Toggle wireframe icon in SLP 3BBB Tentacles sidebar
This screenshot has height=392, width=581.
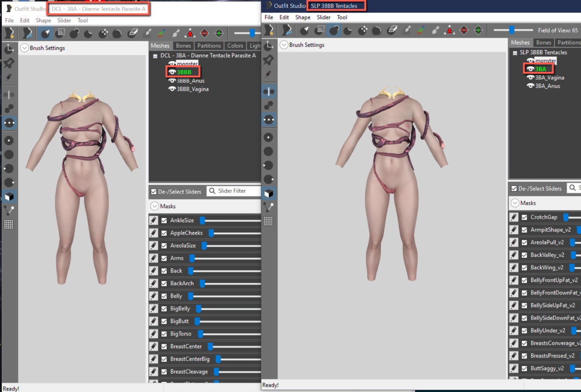[x=268, y=207]
